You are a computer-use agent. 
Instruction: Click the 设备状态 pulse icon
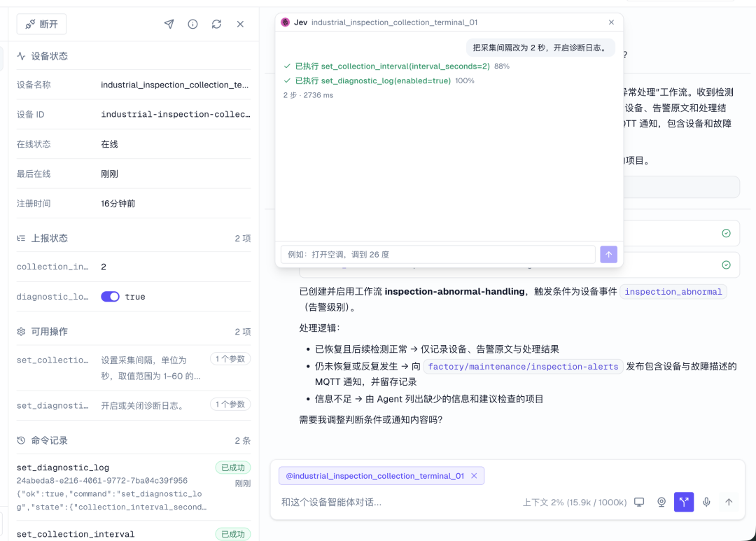pyautogui.click(x=21, y=56)
